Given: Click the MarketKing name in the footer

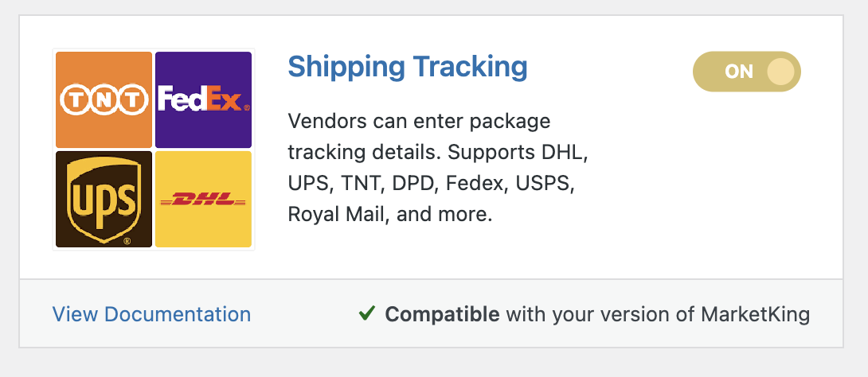Looking at the screenshot, I should coord(755,314).
